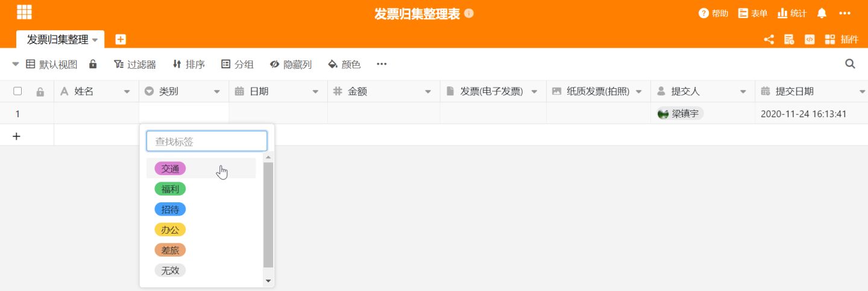868x291 pixels.
Task: Expand the views list triangle
Action: (x=16, y=64)
